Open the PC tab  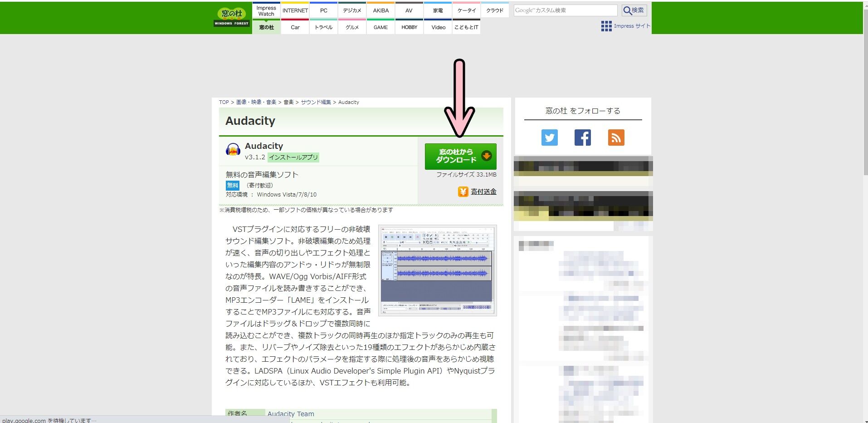coord(323,11)
